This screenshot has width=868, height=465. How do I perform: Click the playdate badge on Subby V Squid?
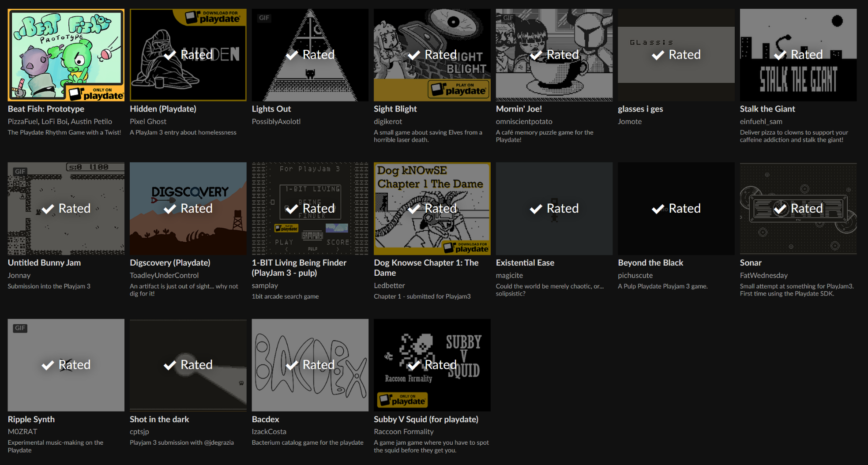pyautogui.click(x=402, y=400)
